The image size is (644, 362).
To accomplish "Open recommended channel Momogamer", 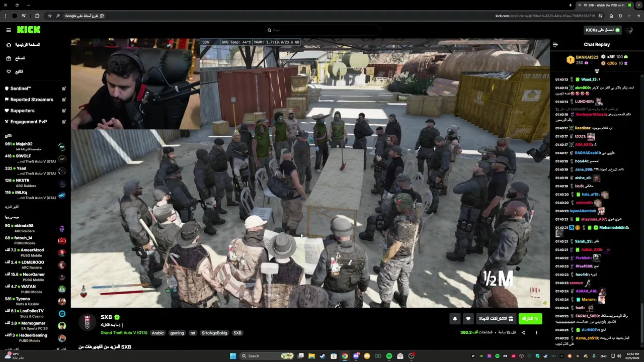I will [x=35, y=325].
